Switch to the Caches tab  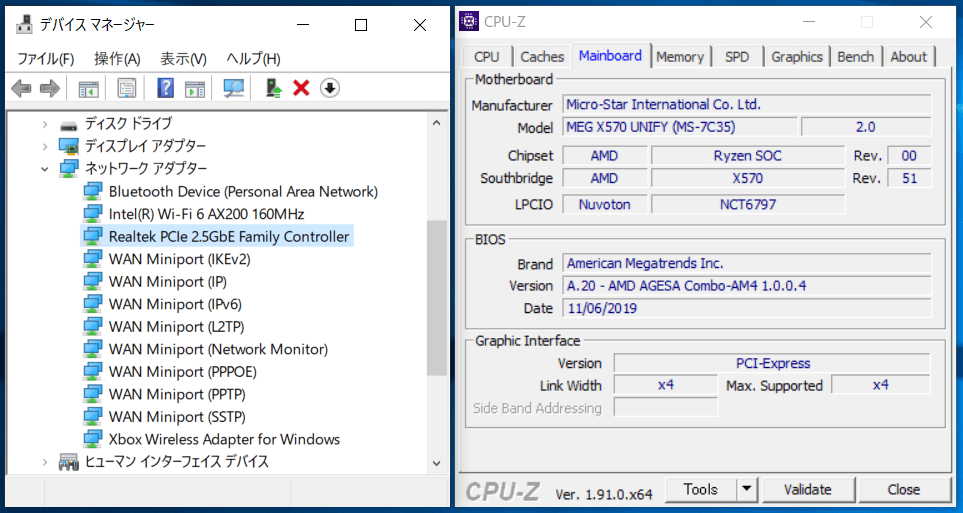click(x=542, y=57)
